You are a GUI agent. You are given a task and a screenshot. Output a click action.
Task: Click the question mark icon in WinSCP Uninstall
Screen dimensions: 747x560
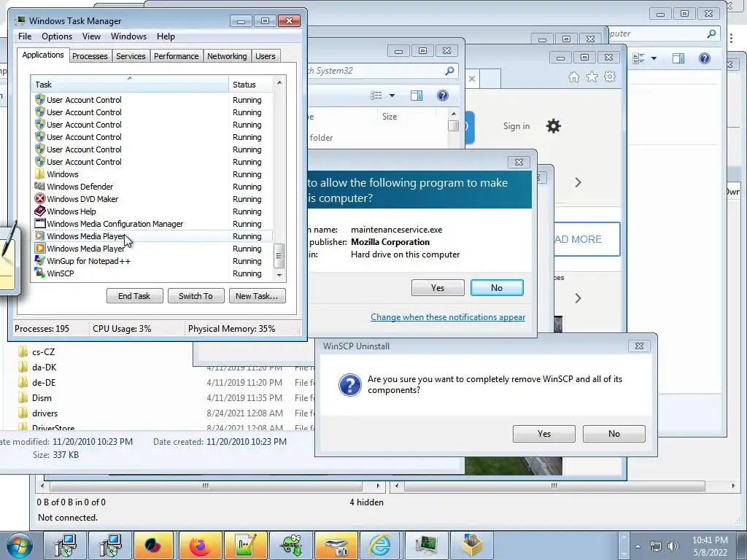349,385
